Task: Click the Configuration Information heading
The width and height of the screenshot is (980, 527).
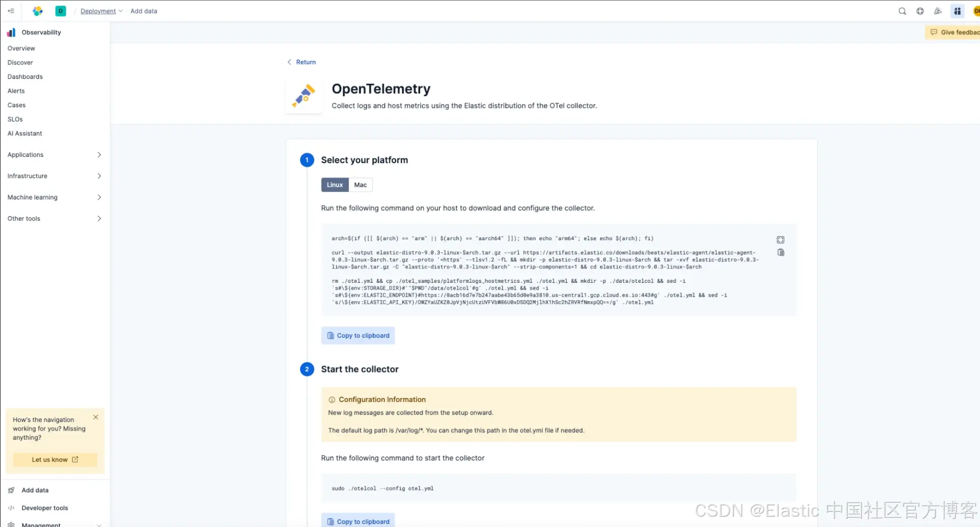Action: click(382, 400)
